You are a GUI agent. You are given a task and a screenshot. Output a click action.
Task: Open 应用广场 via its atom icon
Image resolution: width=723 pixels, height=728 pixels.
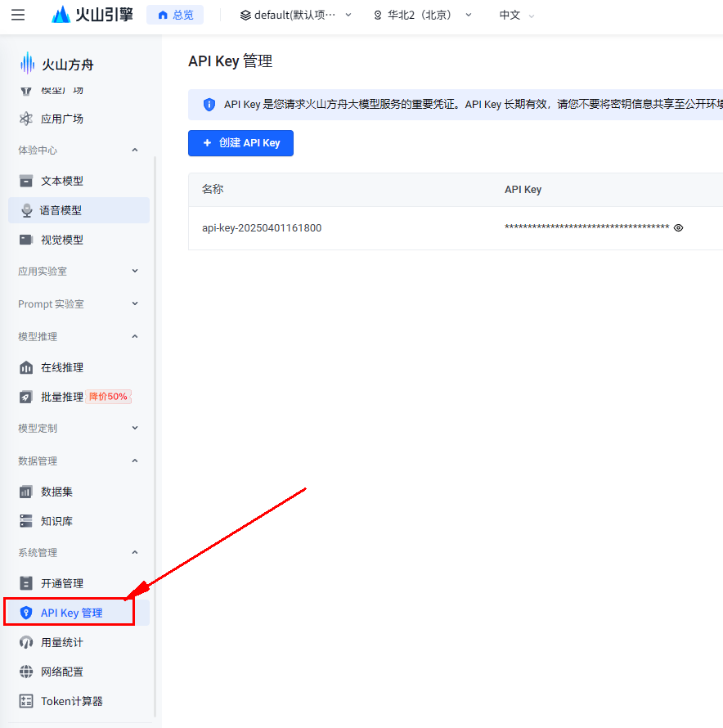click(26, 119)
